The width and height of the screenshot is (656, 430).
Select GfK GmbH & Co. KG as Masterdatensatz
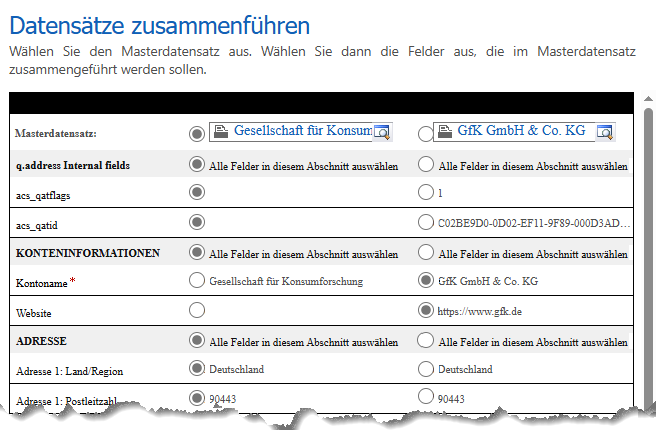point(425,133)
